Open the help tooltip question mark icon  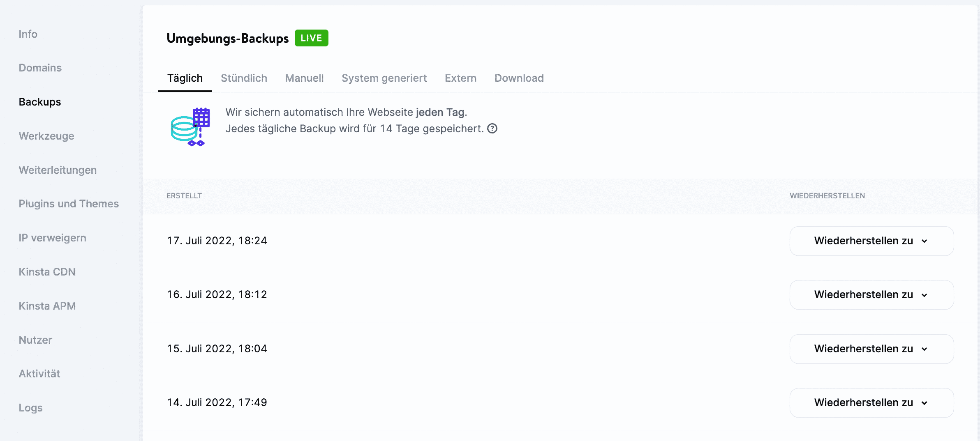tap(492, 129)
